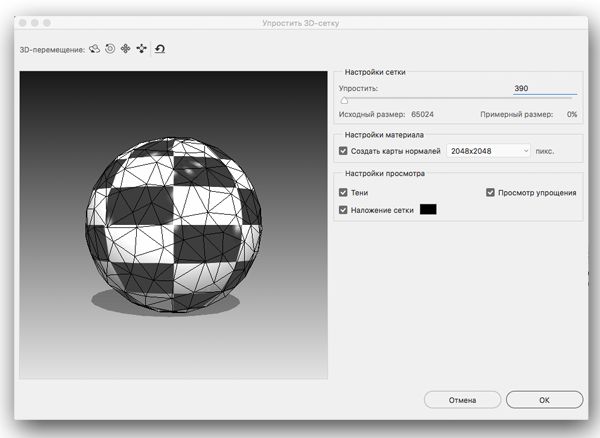The width and height of the screenshot is (600, 438).
Task: Open the black mesh overlay color swatch
Action: [x=428, y=209]
